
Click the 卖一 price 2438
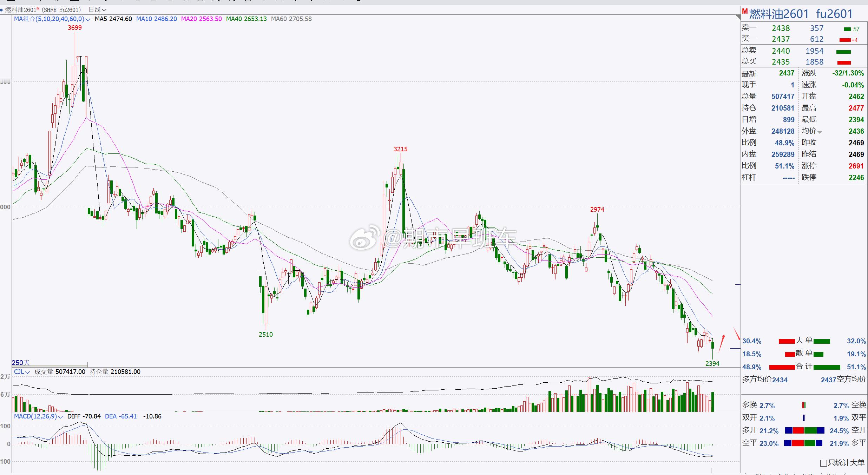click(781, 28)
